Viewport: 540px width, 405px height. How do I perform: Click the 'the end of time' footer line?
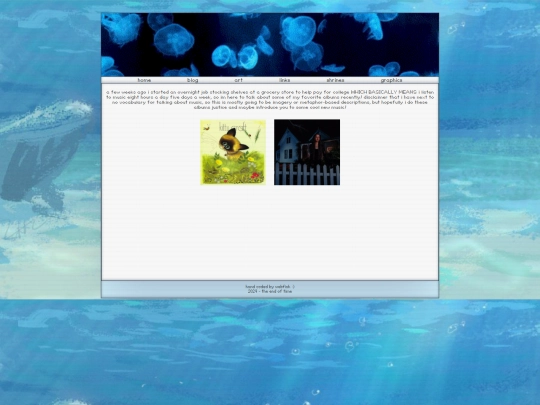pyautogui.click(x=270, y=291)
